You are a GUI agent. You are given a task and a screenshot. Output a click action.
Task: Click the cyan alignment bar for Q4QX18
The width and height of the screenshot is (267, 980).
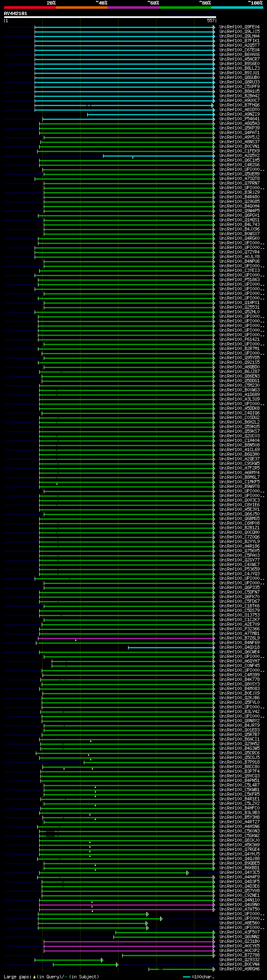[x=171, y=647]
